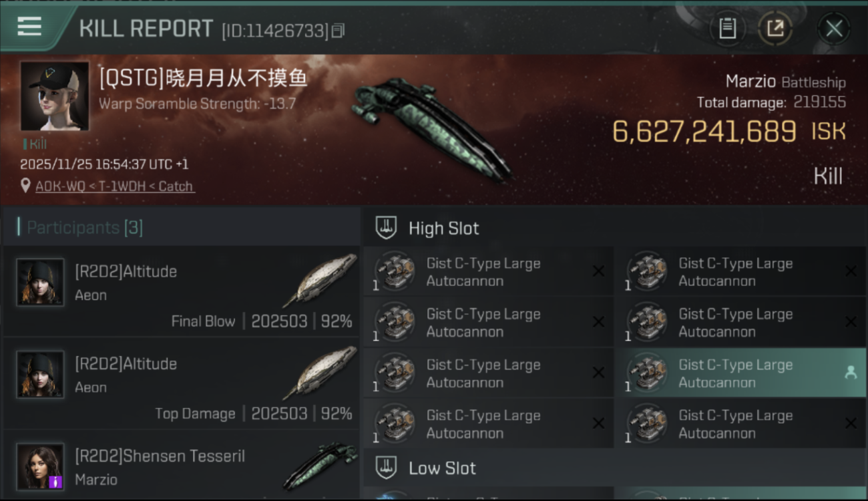Expand the Low Slot section header
Image resolution: width=868 pixels, height=501 pixels.
[442, 468]
